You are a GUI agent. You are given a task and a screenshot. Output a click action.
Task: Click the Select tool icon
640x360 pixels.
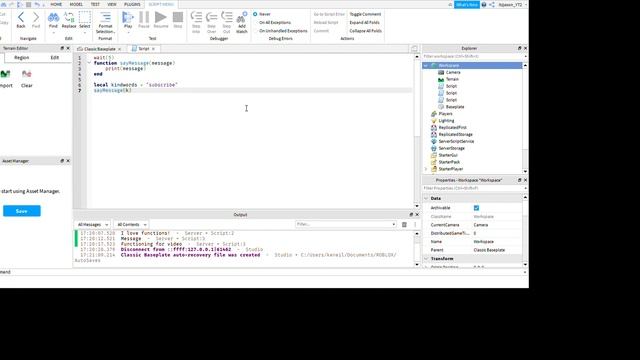click(x=84, y=17)
